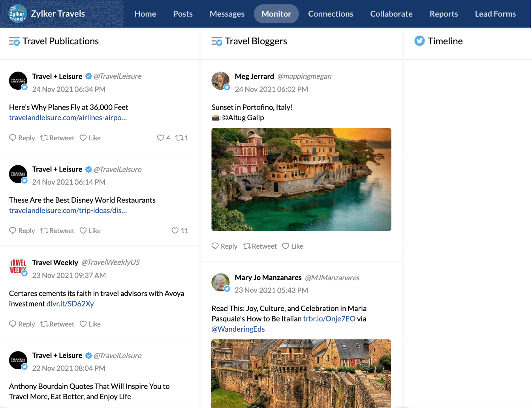The height and width of the screenshot is (408, 532).
Task: Click the 23 Nov 2021 05:43 PM timestamp
Action: [271, 290]
